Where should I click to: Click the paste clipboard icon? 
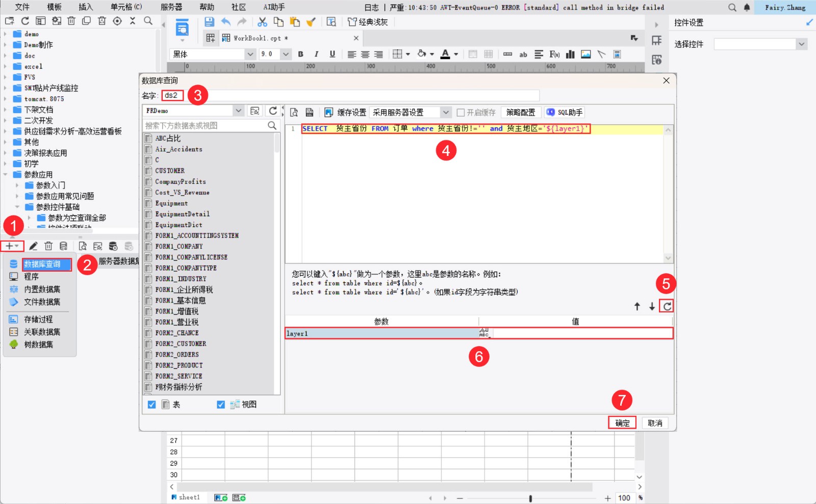[295, 22]
